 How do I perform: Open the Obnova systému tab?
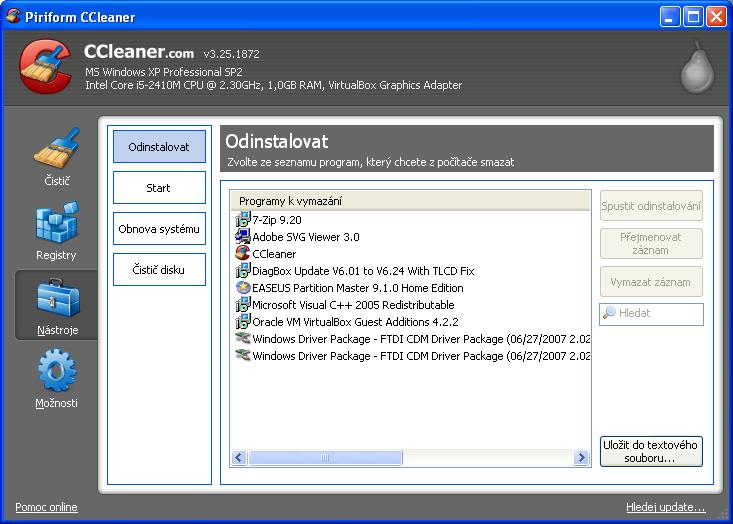[159, 229]
